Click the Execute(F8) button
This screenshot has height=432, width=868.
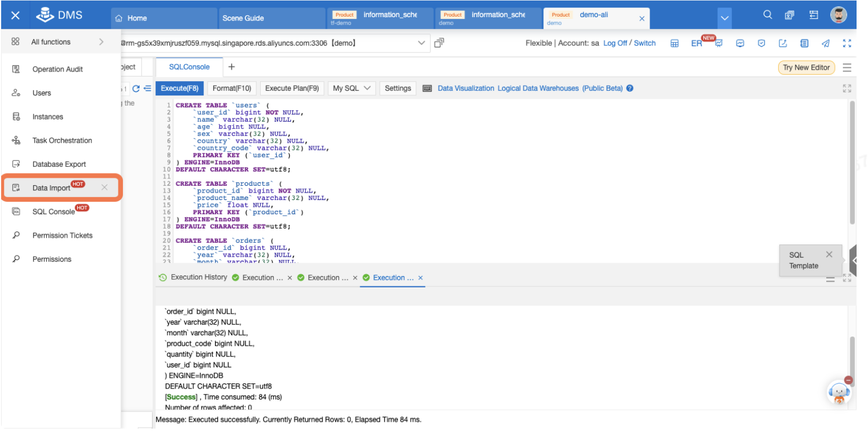coord(179,88)
